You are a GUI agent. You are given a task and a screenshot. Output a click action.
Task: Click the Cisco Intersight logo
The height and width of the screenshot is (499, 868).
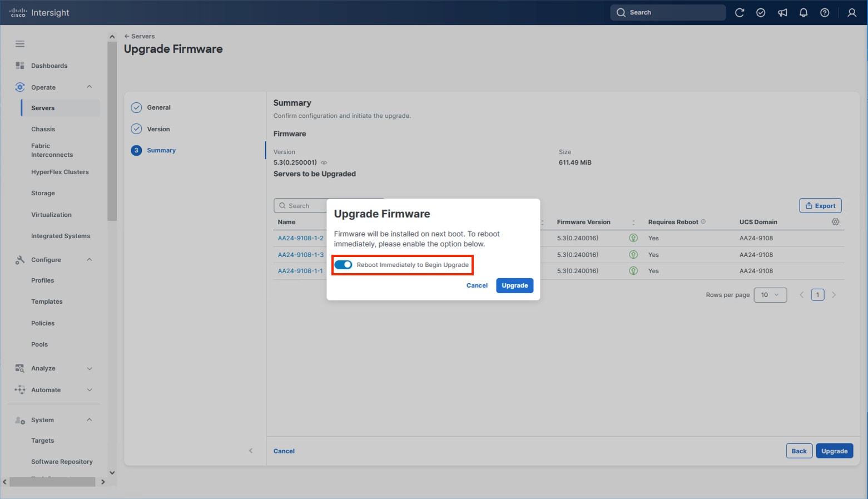[x=39, y=12]
